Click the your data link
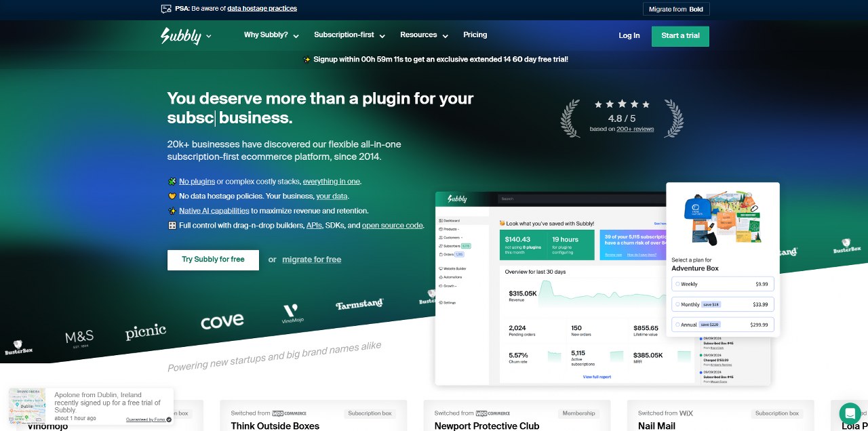This screenshot has height=431, width=868. [332, 197]
